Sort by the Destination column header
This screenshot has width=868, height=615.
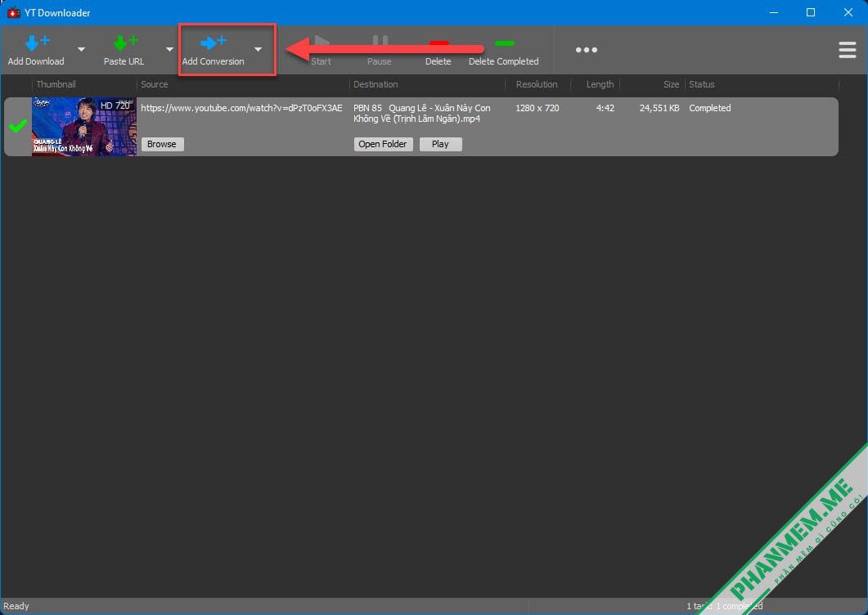tap(376, 84)
